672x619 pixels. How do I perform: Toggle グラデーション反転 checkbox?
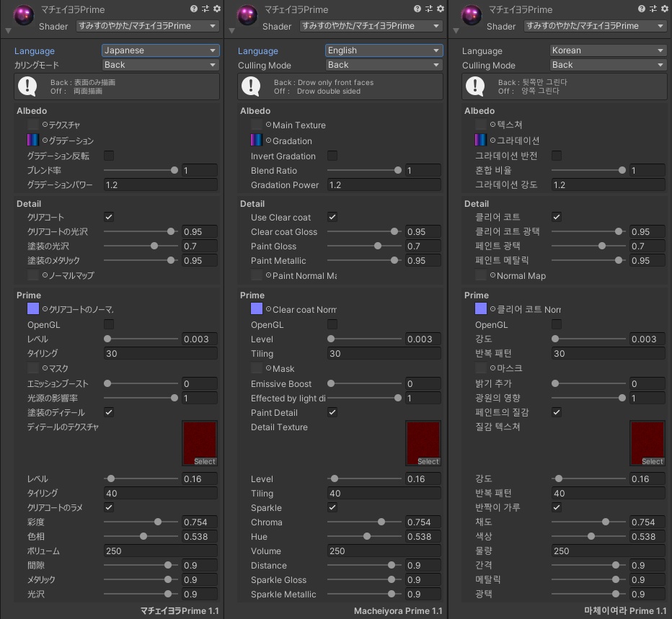[109, 156]
